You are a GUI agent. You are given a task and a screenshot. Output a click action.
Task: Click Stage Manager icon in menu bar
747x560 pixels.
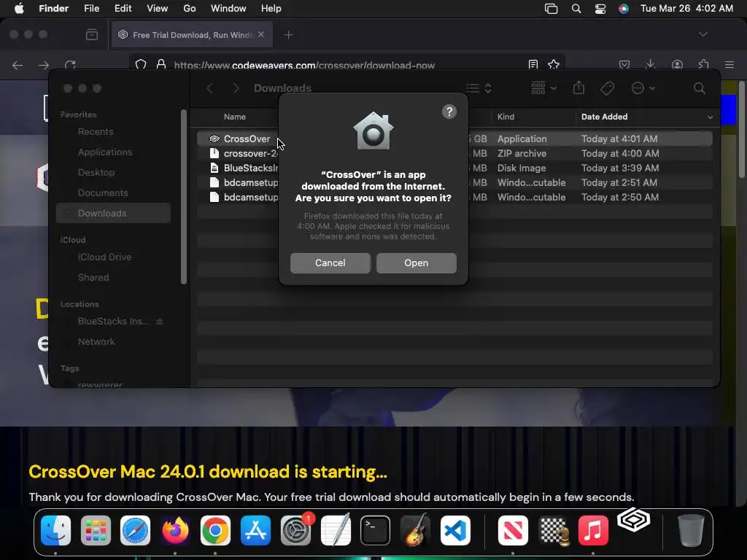click(x=551, y=9)
